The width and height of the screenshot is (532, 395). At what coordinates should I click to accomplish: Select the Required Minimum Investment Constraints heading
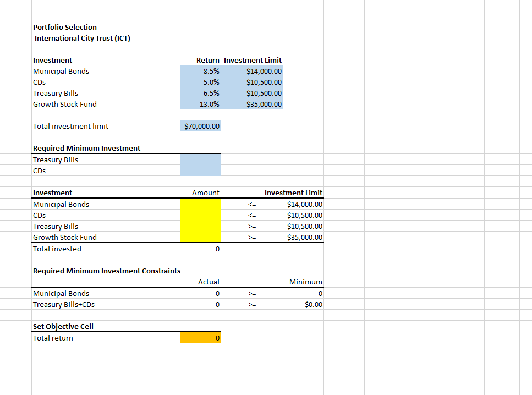click(x=106, y=271)
